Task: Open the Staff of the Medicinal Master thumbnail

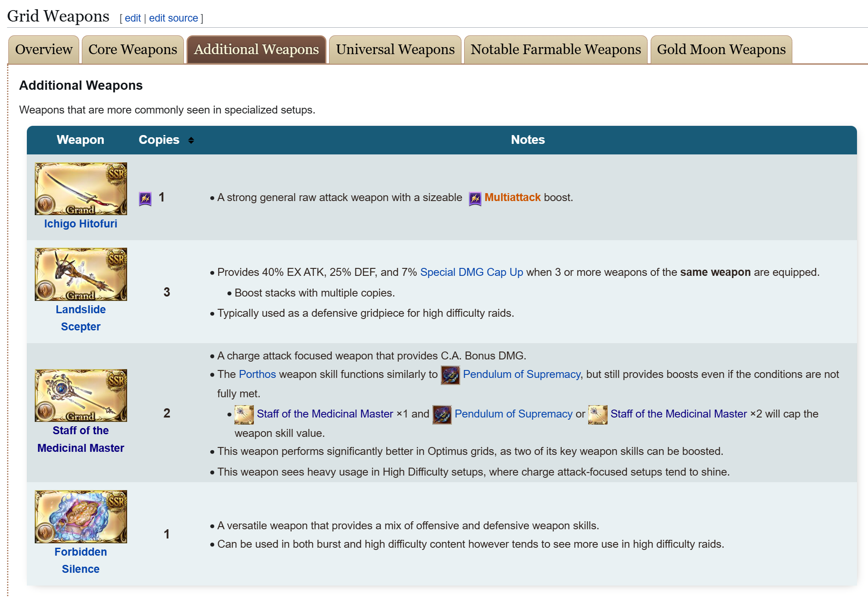Action: tap(81, 396)
